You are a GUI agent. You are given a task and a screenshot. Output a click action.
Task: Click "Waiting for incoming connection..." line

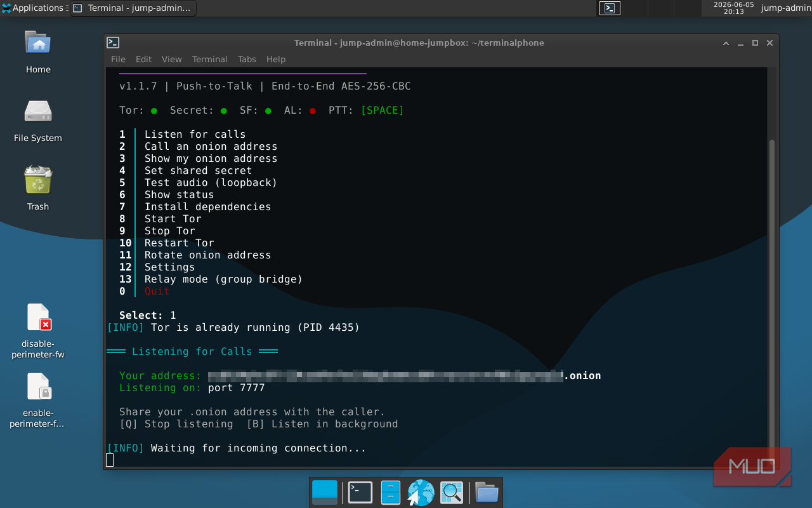[x=258, y=448]
